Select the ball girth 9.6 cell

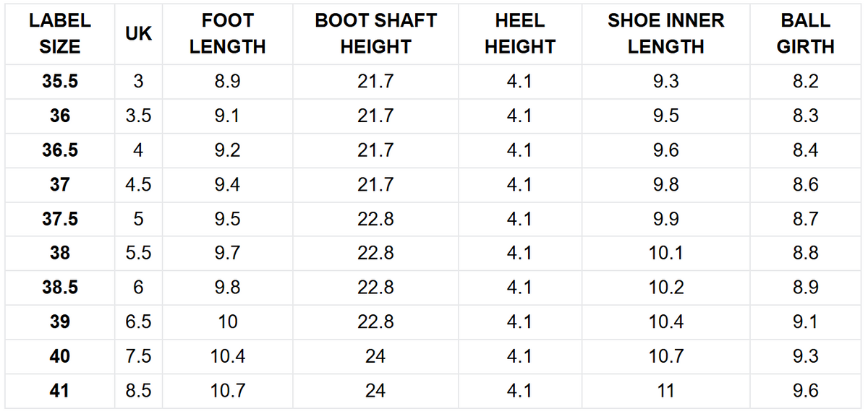tap(805, 391)
